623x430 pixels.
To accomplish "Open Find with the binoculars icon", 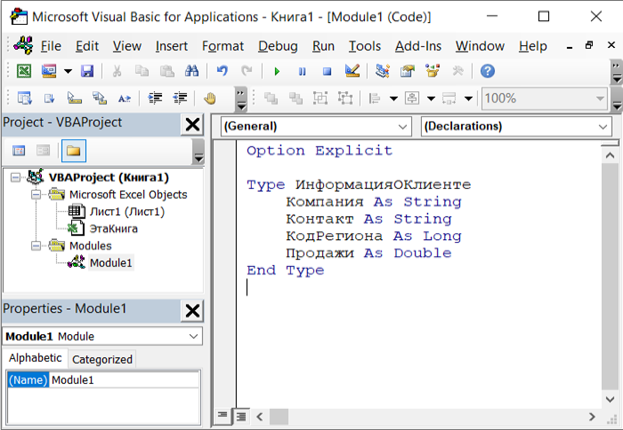I will tap(192, 72).
